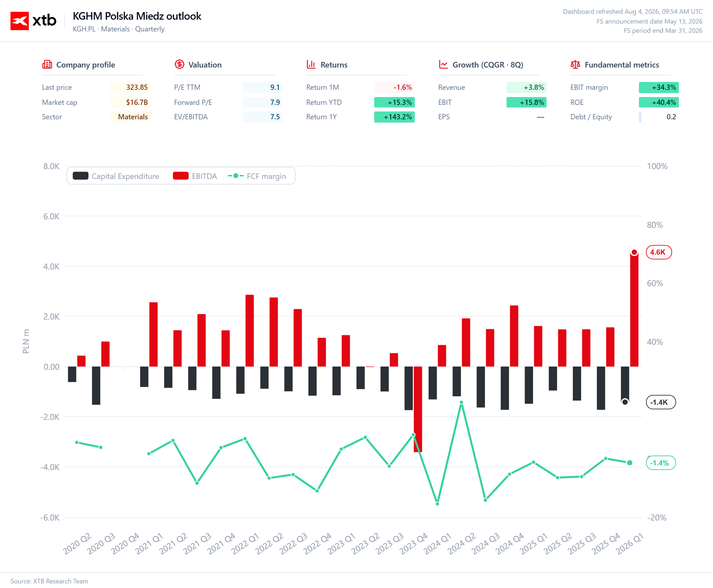Toggle the EBITDA series legend label

204,176
